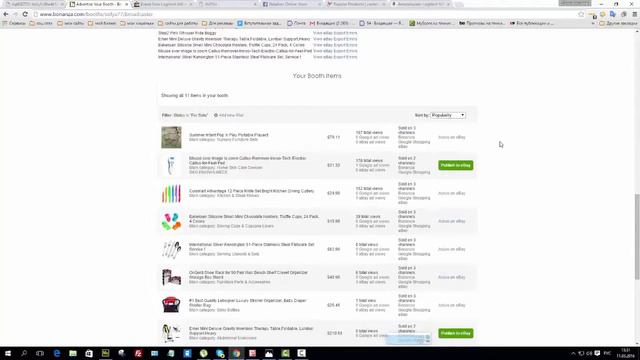View eBay export errors for Emer Mini Deluxe Gravity table
The height and width of the screenshot is (360, 640).
click(x=335, y=39)
